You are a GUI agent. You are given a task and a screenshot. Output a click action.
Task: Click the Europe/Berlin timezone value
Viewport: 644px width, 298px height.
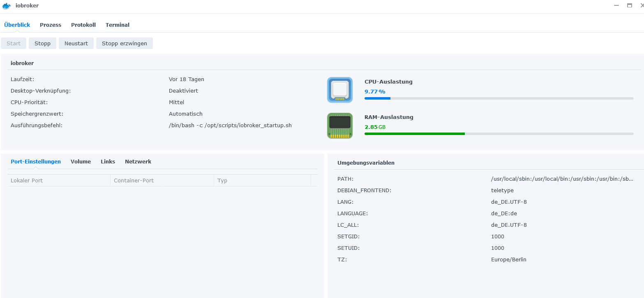[509, 259]
